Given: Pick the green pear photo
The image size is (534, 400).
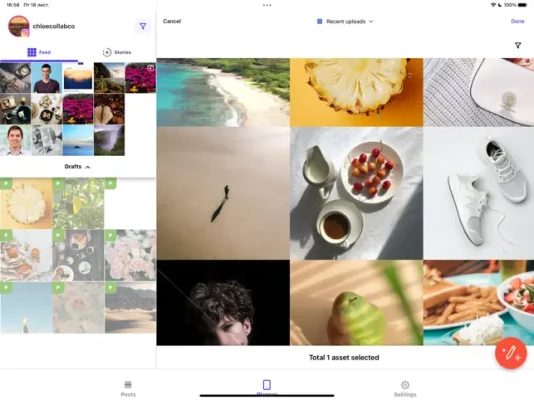Looking at the screenshot, I should click(356, 303).
